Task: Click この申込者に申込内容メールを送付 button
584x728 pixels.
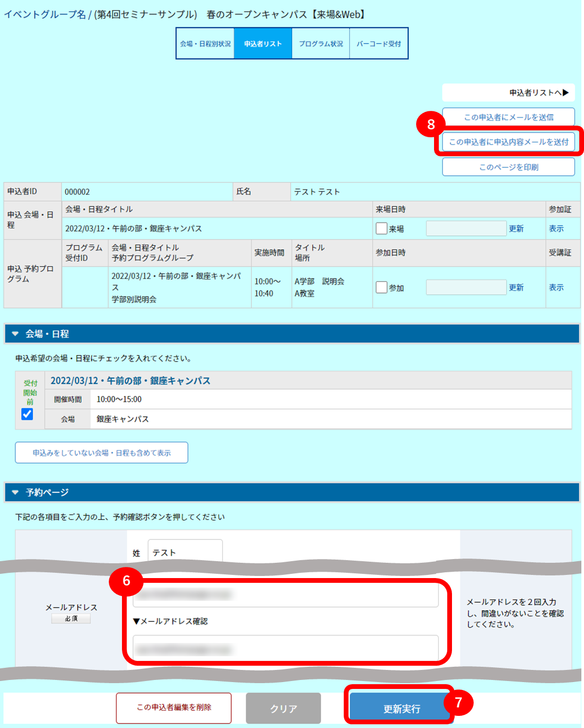Action: (508, 142)
